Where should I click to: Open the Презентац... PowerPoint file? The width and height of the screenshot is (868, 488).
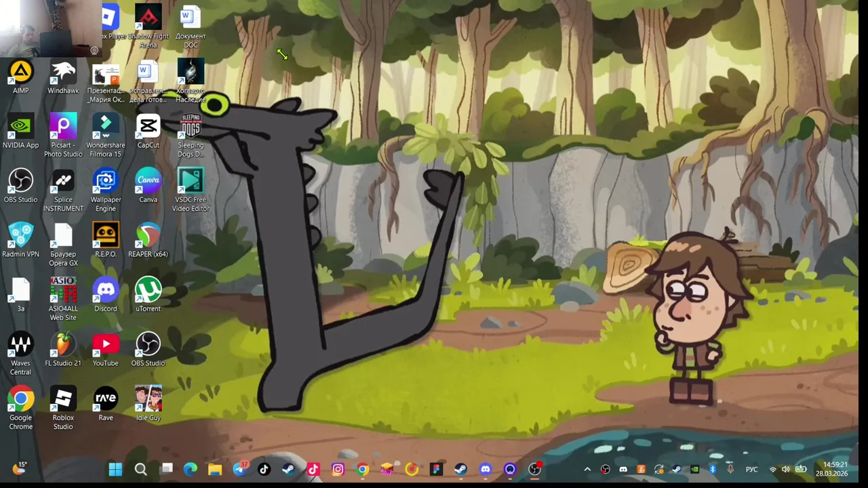(x=106, y=84)
